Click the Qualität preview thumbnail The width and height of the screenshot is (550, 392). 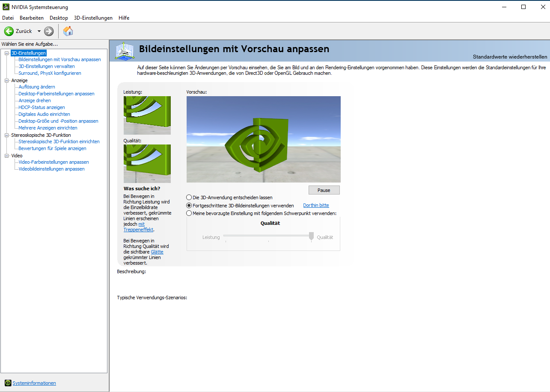click(147, 164)
